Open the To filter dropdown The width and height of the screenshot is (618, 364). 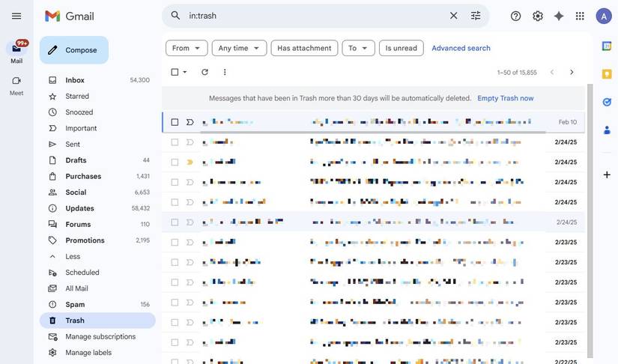[x=358, y=48]
